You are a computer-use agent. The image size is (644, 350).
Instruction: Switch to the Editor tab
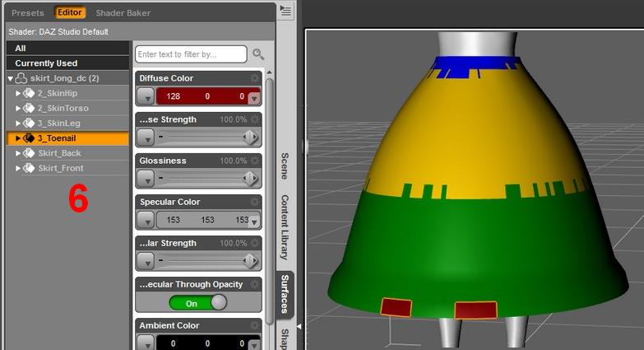click(x=69, y=12)
